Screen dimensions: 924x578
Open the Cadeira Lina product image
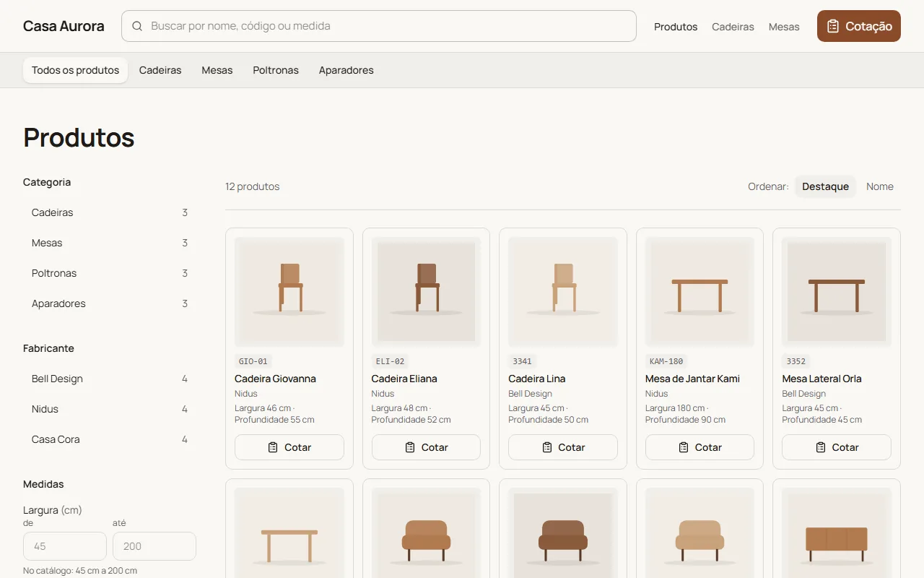tap(563, 292)
